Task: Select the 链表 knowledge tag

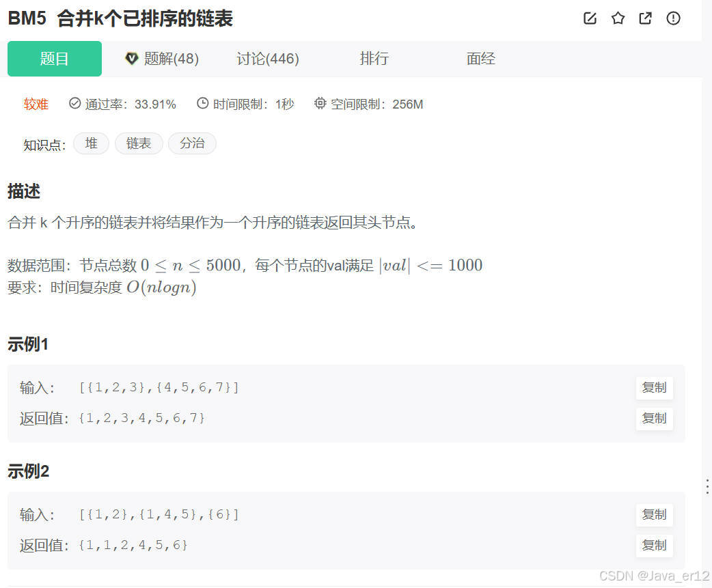Action: tap(139, 143)
